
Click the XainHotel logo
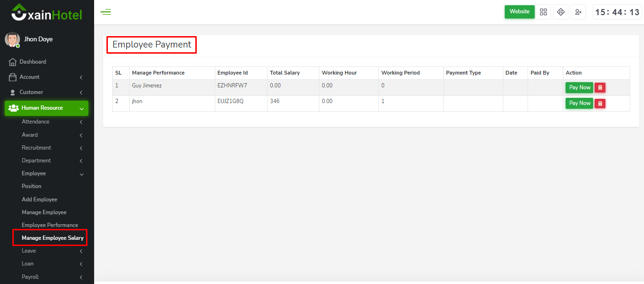(x=47, y=13)
